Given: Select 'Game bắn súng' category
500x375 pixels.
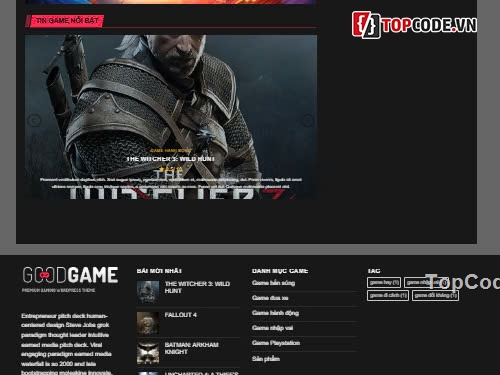Looking at the screenshot, I should coord(273,283).
